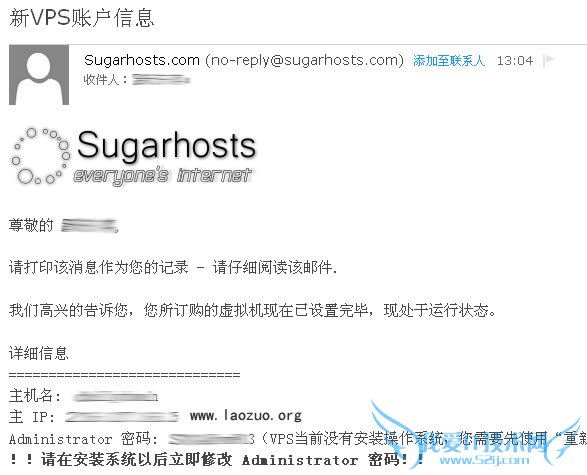Click the blurred recipient after 收件人
The image size is (587, 475).
pos(161,79)
